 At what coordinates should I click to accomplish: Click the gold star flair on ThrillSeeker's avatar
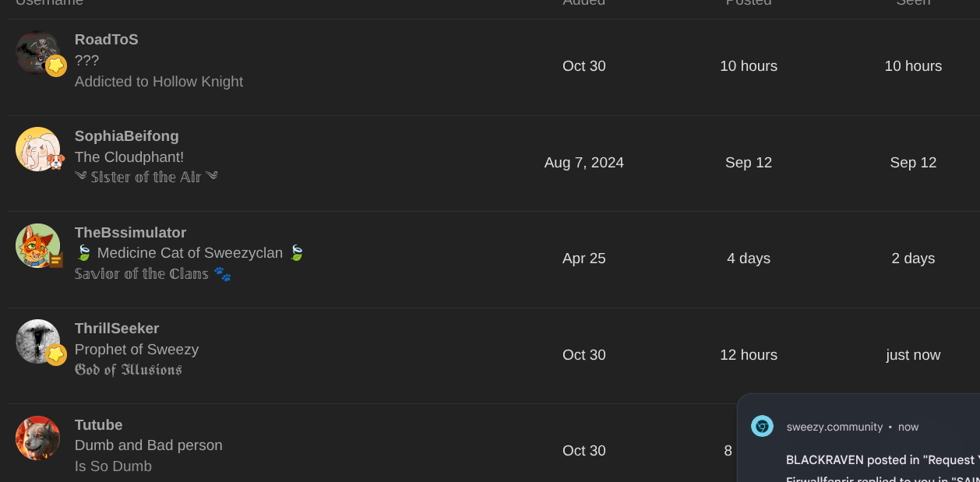(55, 355)
